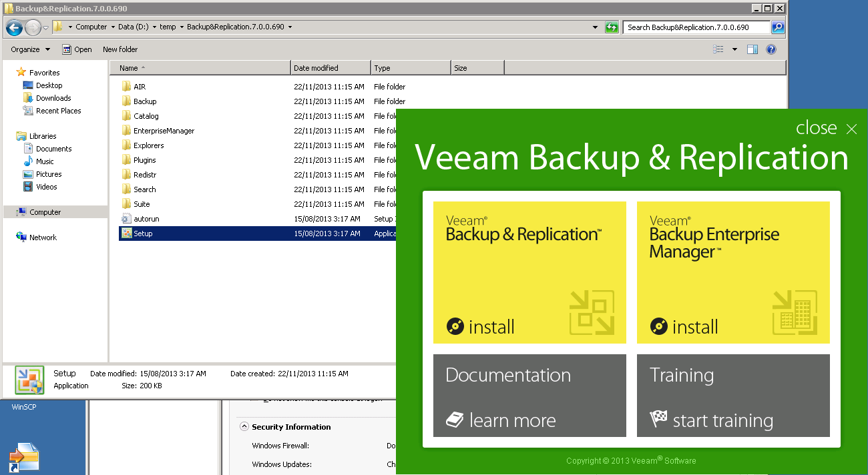Select the Suite folder icon
The height and width of the screenshot is (475, 868).
pyautogui.click(x=127, y=204)
